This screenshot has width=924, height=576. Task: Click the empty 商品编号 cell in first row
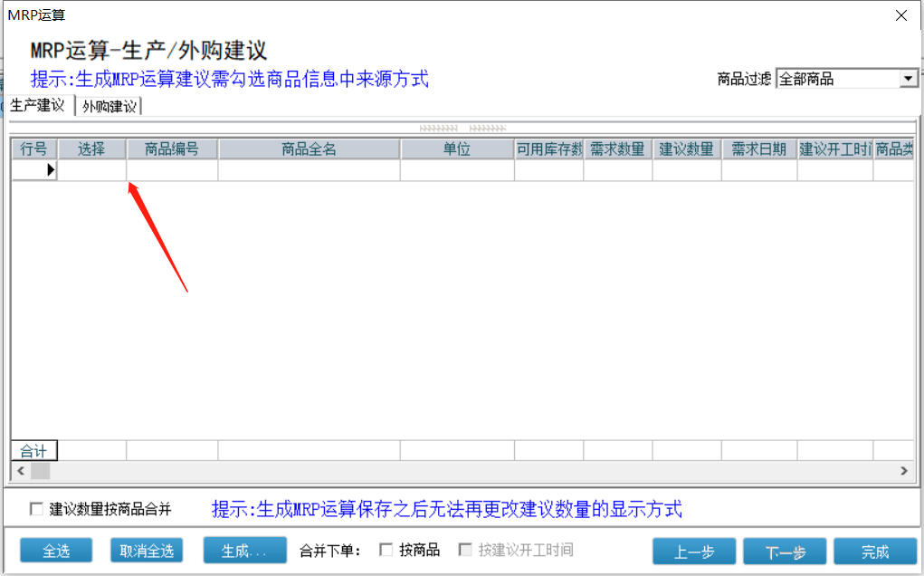click(172, 169)
